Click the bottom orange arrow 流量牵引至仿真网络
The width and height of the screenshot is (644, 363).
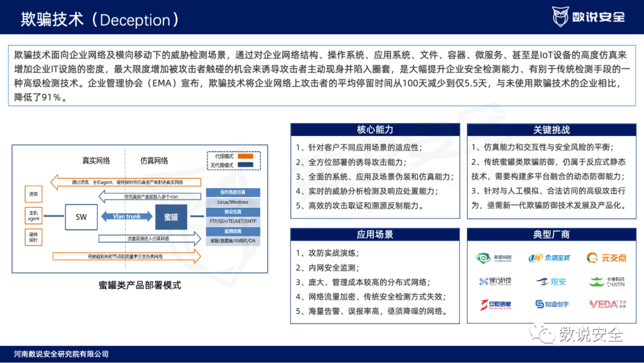(127, 256)
